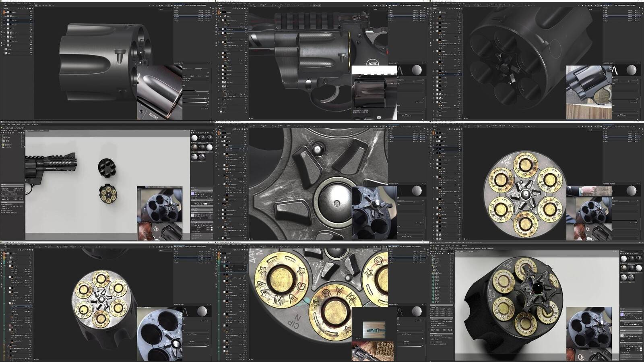
Task: Open the revolver-on-wood photo beside the dark cylinder rear
Action: 589,93
